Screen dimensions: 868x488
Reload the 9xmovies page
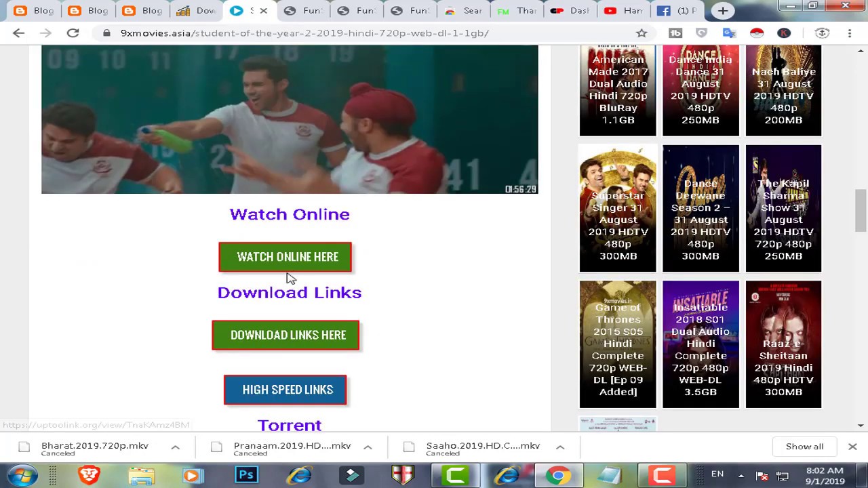(73, 33)
